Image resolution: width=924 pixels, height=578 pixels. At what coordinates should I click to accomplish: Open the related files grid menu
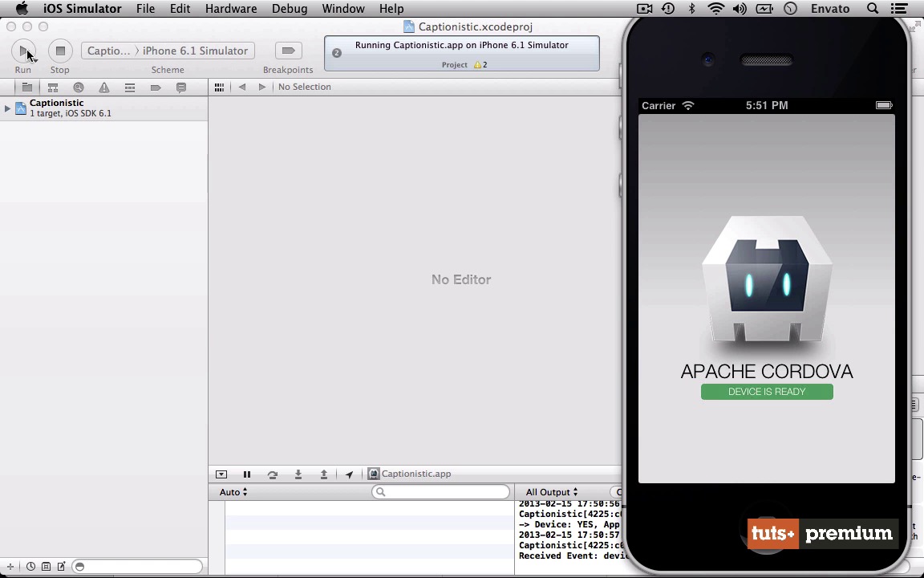click(219, 88)
